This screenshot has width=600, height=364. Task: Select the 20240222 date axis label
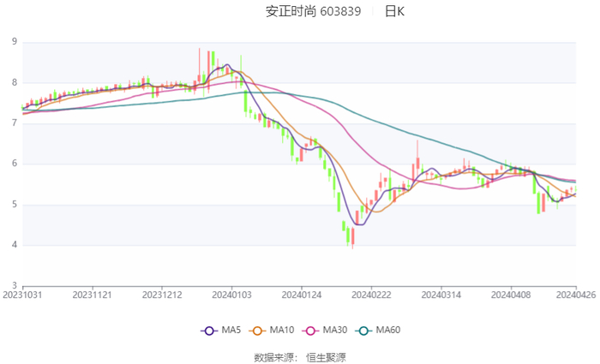369,294
